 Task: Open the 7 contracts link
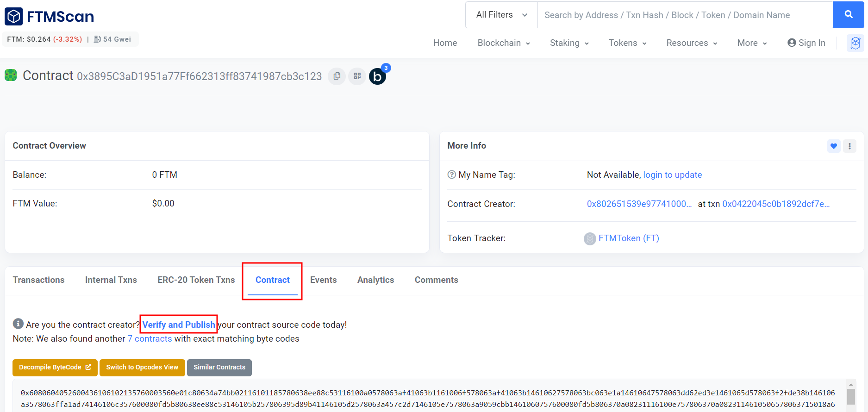(x=150, y=338)
